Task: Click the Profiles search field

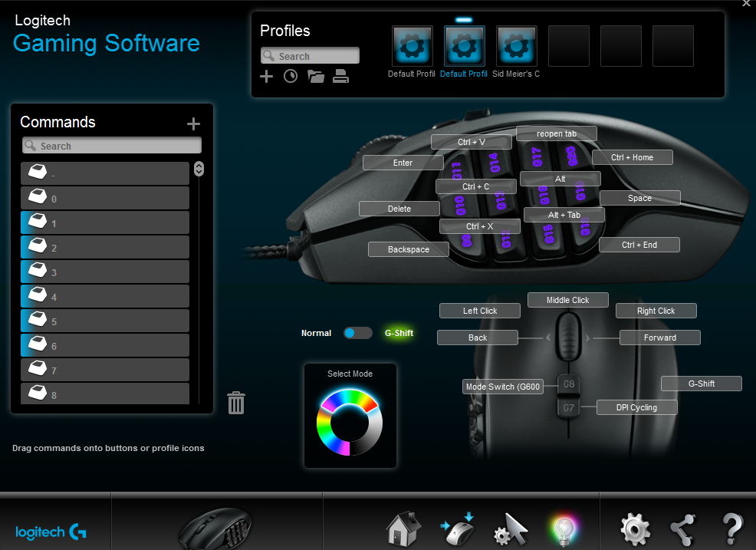Action: 310,55
